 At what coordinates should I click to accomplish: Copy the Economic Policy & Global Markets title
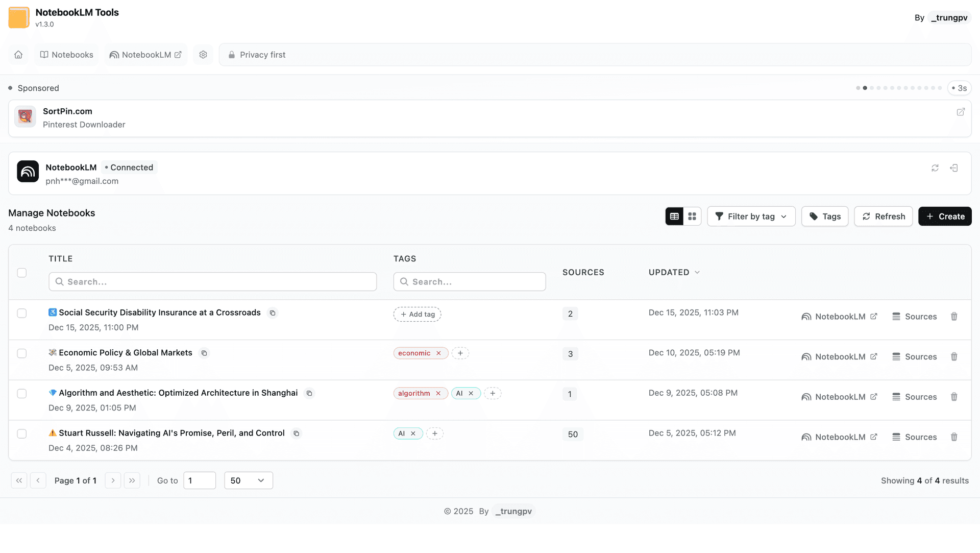coord(204,353)
